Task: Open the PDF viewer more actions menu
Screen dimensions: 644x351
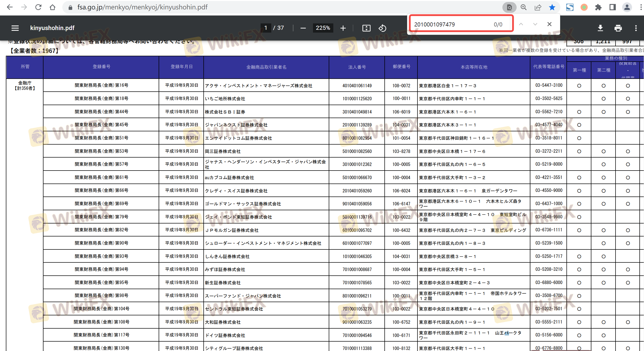Action: pyautogui.click(x=636, y=28)
